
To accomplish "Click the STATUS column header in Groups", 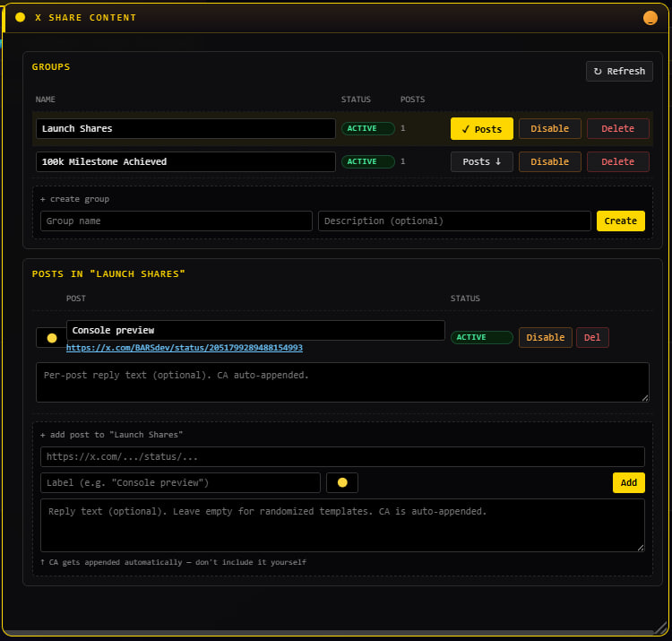I will (x=356, y=100).
